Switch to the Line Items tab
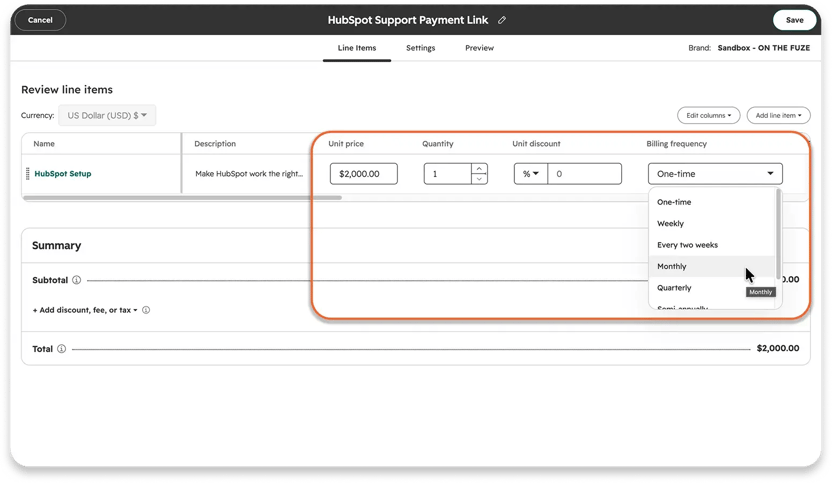Viewport: 832px width, 483px height. tap(357, 48)
